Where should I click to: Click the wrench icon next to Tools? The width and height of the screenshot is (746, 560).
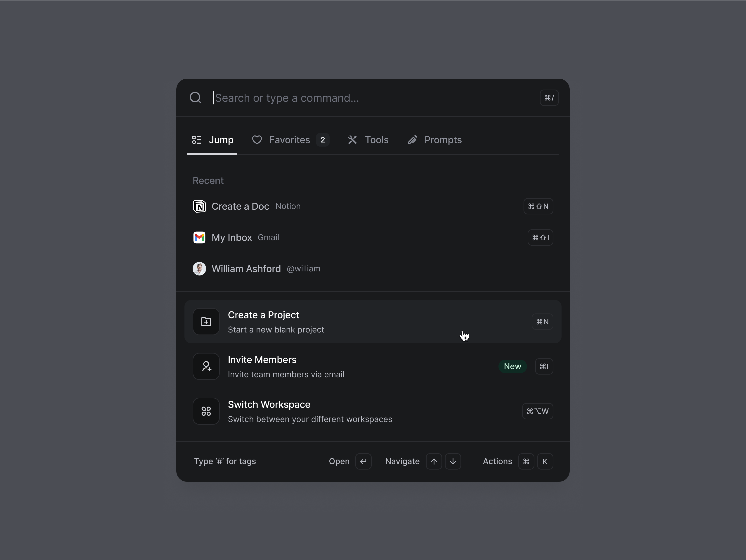pos(352,140)
